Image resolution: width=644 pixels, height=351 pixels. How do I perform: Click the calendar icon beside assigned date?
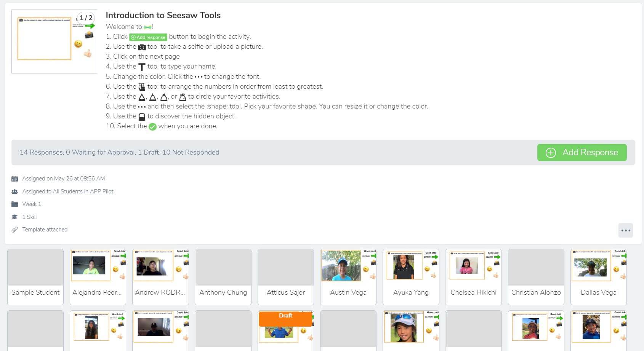[15, 179]
